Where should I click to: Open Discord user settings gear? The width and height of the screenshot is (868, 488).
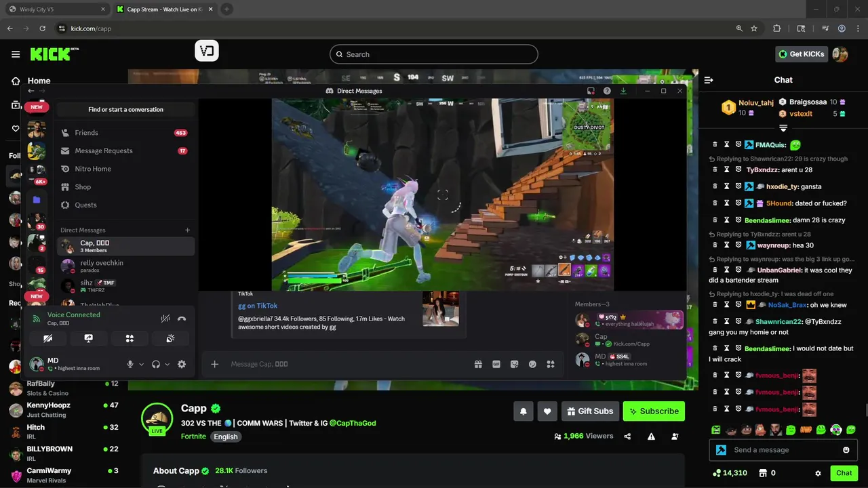coord(182,364)
